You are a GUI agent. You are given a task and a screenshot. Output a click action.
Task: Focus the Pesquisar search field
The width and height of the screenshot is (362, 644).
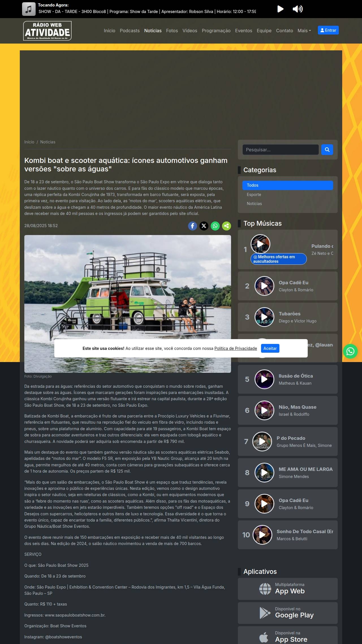coord(280,150)
